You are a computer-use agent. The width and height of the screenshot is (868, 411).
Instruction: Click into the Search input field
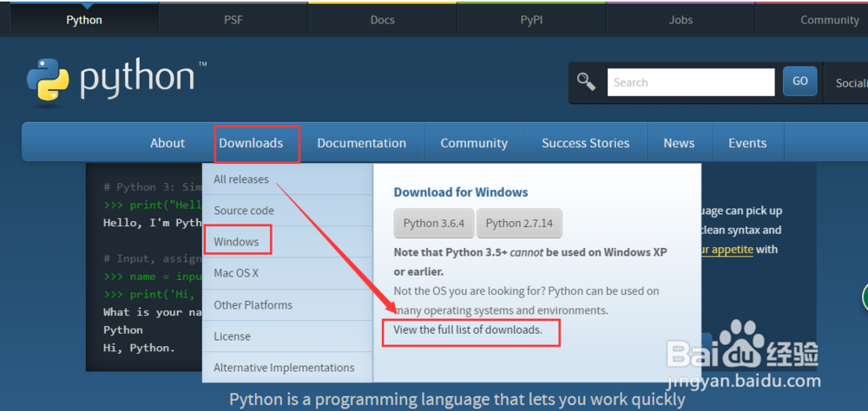click(690, 82)
